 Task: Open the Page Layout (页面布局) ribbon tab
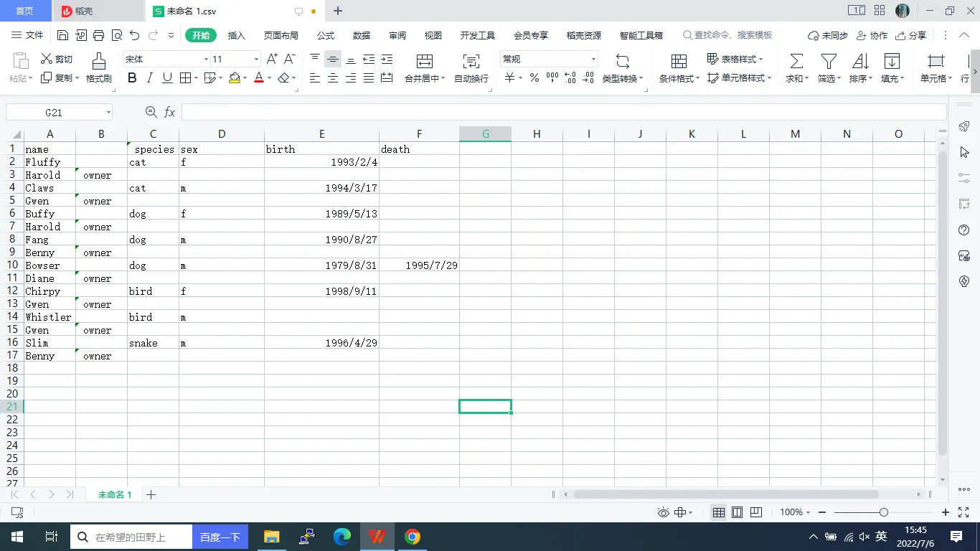281,35
